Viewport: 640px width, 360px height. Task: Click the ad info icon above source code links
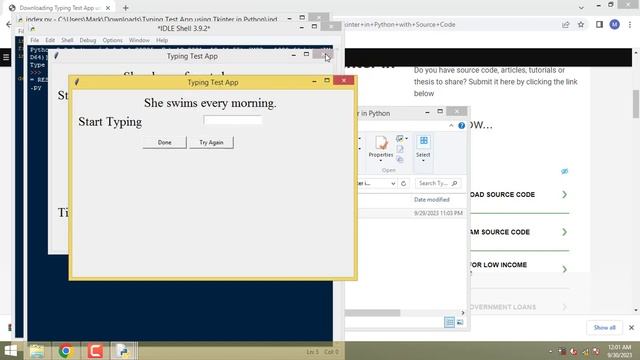point(564,171)
